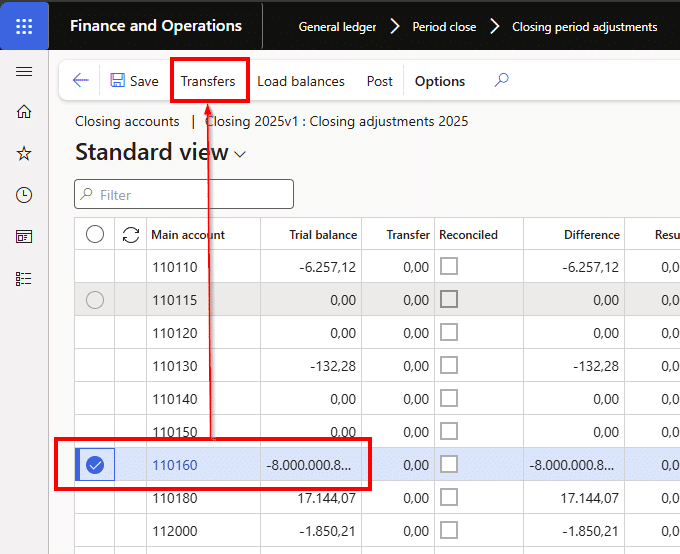Tick Reconciled checkbox for 110150
Viewport: 680px width, 554px height.
[449, 431]
